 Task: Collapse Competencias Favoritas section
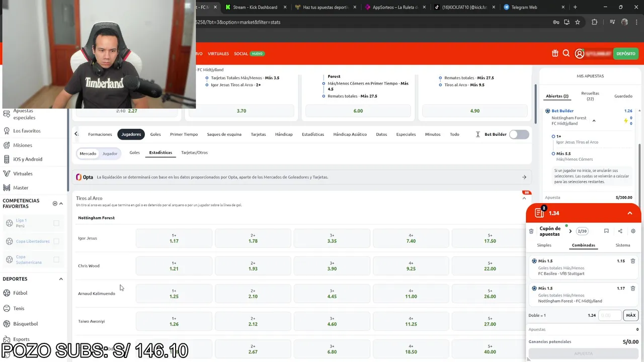61,204
